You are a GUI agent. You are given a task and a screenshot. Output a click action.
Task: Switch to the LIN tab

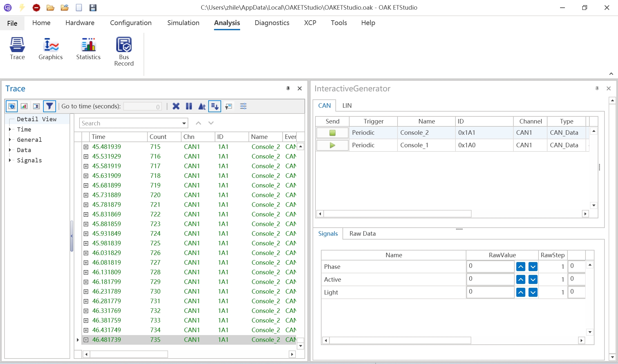[347, 105]
